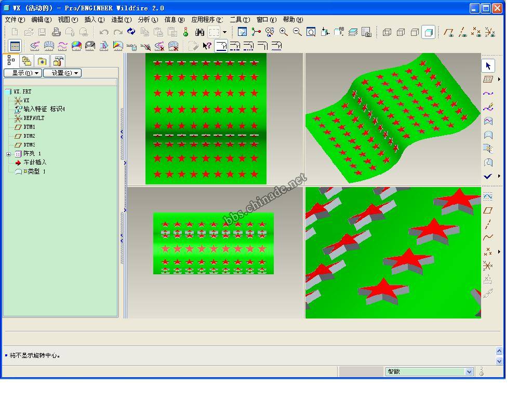Image resolution: width=532 pixels, height=399 pixels.
Task: Switch display to Hidden Line
Action: (x=401, y=32)
